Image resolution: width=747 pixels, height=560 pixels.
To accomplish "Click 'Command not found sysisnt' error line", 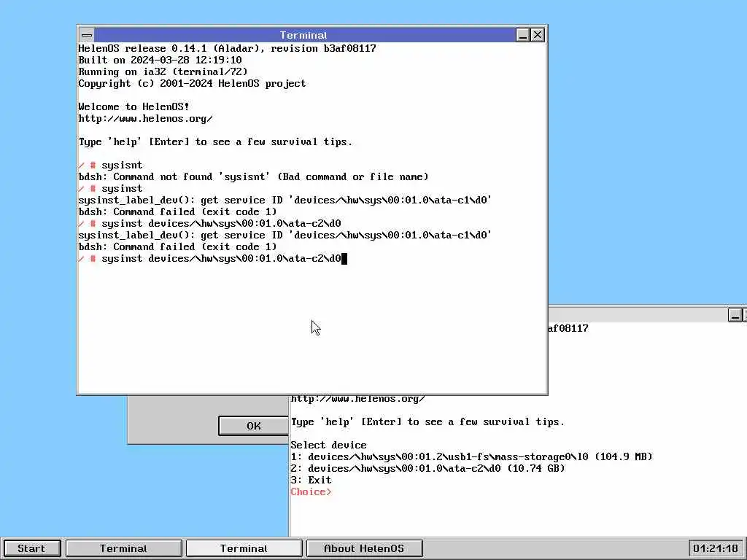I will coord(253,176).
